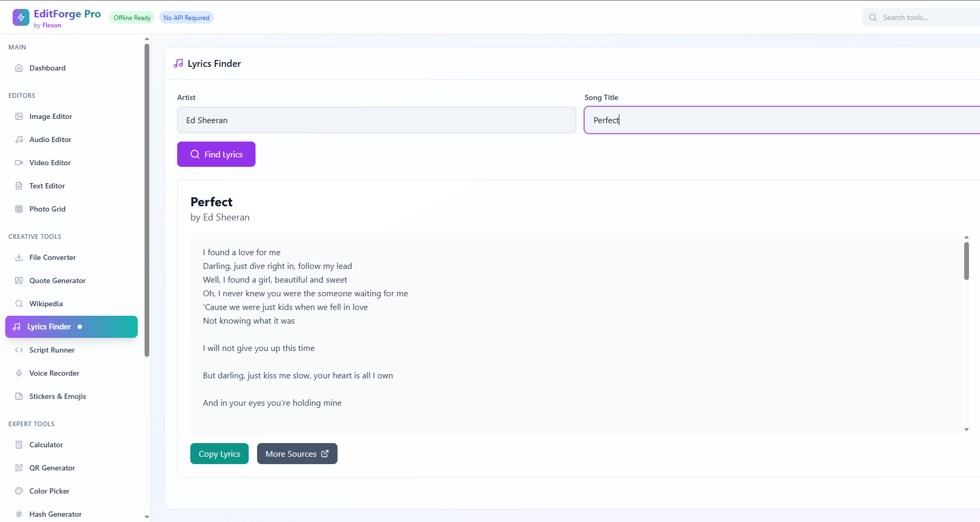Click the sidebar scroll up arrow
The width and height of the screenshot is (980, 522).
[x=147, y=39]
